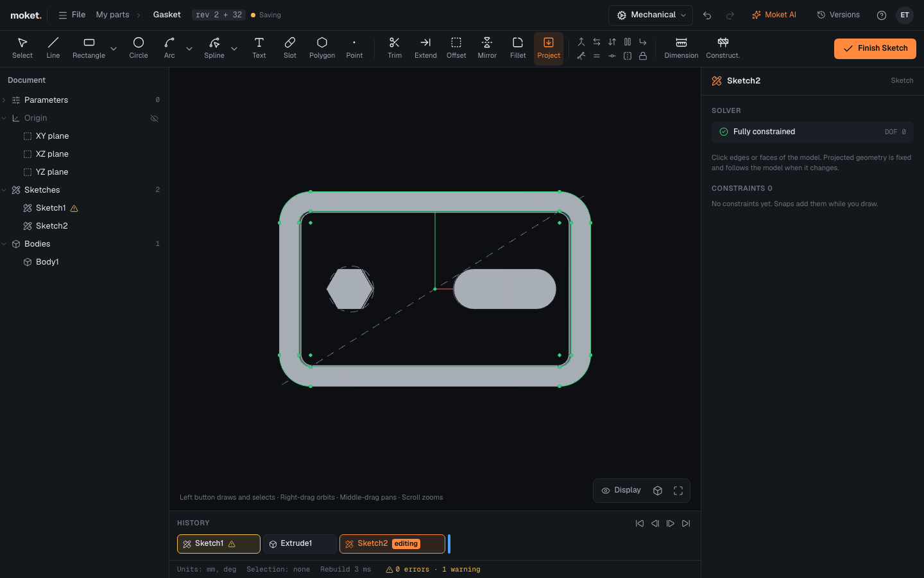This screenshot has height=578, width=924.
Task: Select the Extrude1 history step
Action: pyautogui.click(x=299, y=544)
